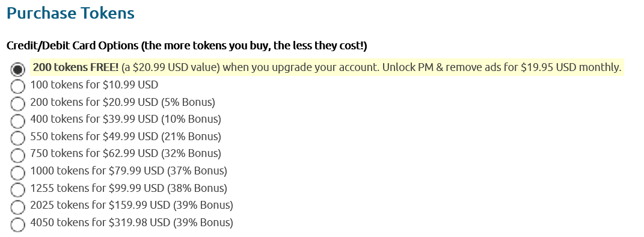Pick the 1255 tokens for $99.99 radio button
Screen dimensions: 644x237
(x=17, y=190)
